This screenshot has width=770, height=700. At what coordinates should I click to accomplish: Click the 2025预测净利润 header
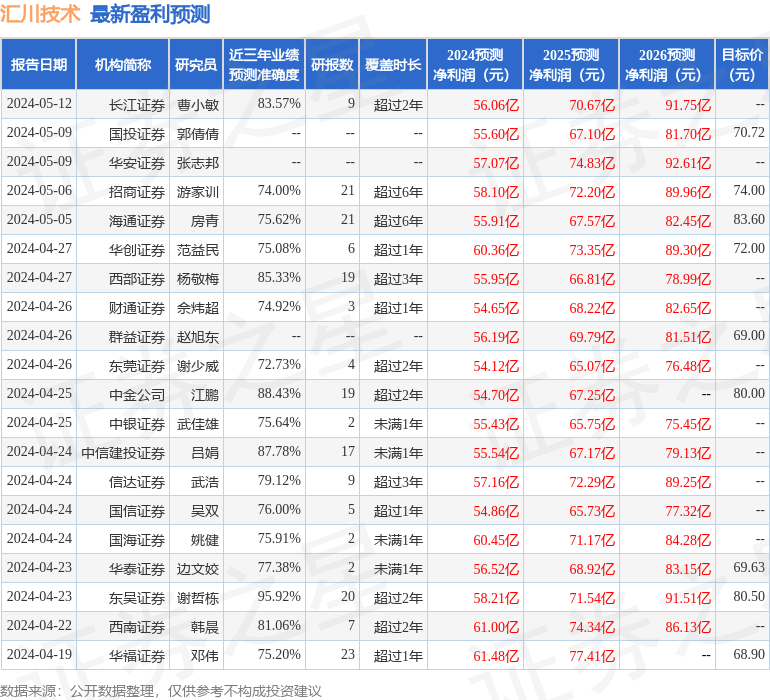[x=571, y=64]
